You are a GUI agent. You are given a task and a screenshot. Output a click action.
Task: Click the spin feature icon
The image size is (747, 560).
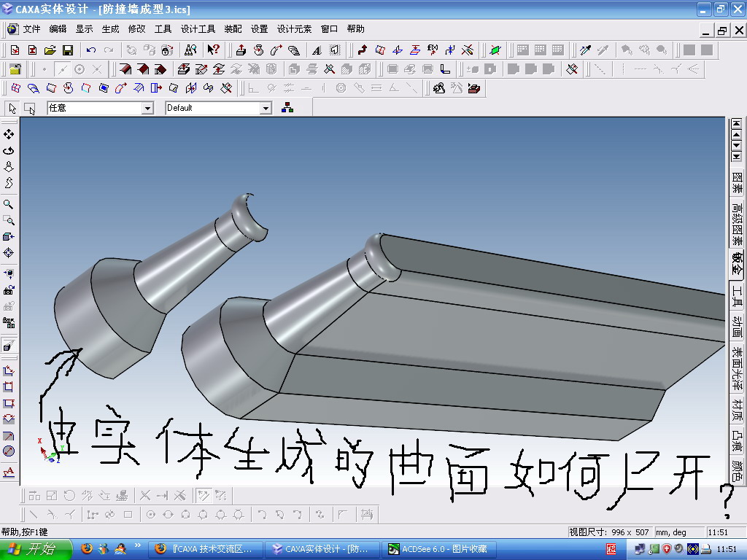259,50
